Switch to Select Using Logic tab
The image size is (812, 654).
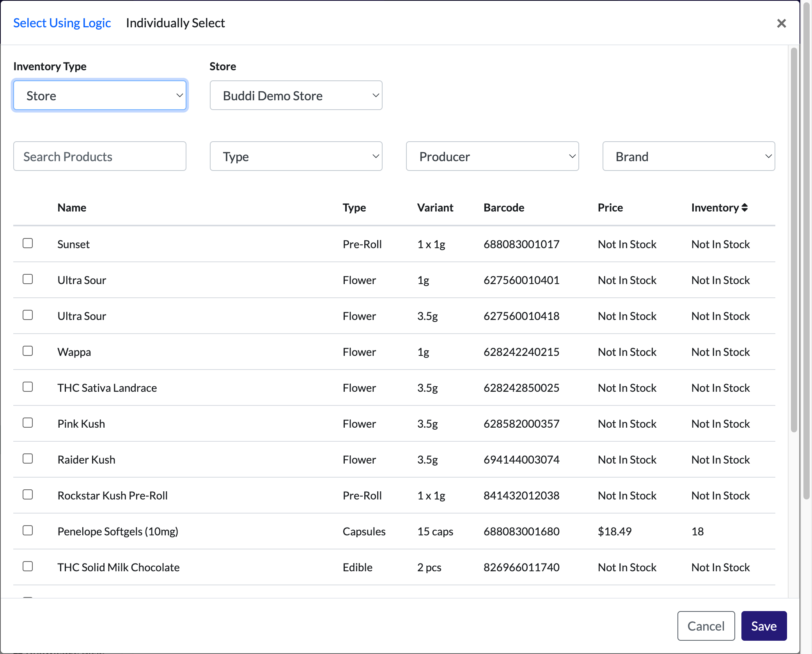(62, 23)
